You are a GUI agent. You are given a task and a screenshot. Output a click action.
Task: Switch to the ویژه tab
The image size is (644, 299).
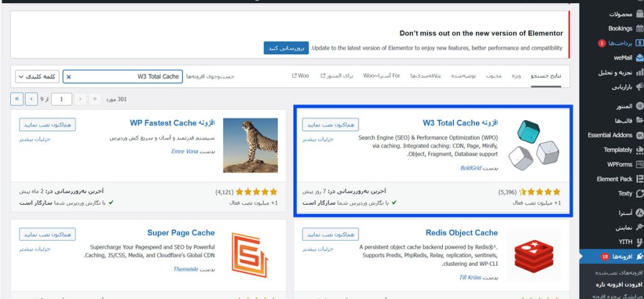point(516,76)
